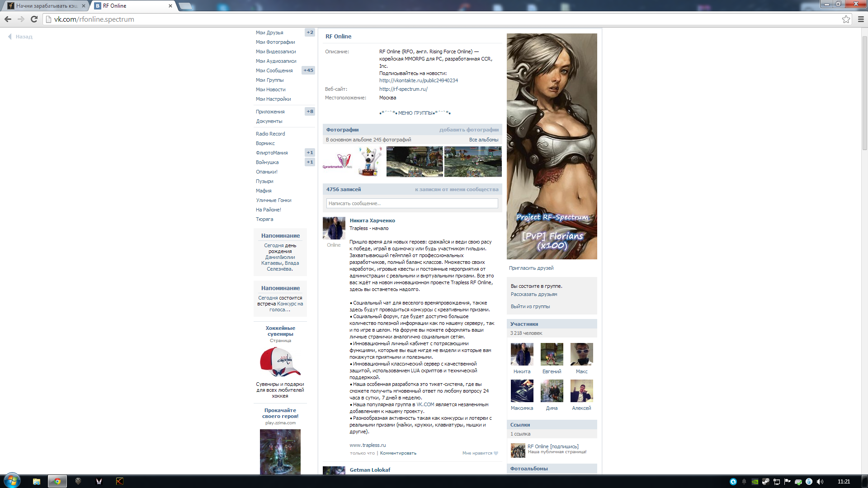
Task: Open Прокачайте своего героя ad
Action: point(280,413)
